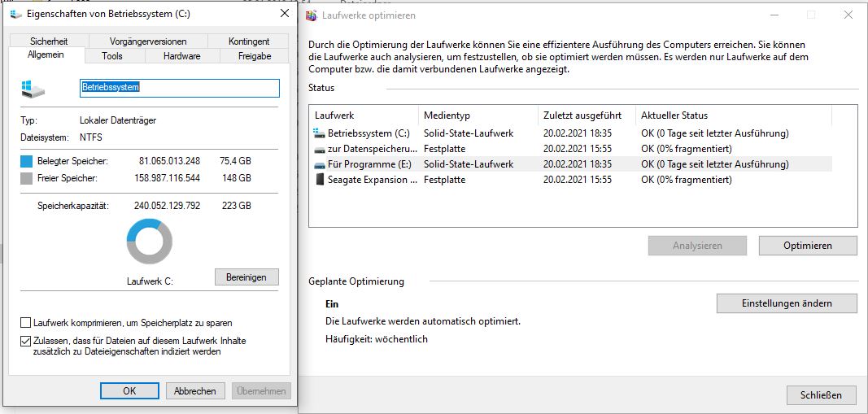Switch to the Tools tab
This screenshot has width=868, height=414.
[x=112, y=56]
